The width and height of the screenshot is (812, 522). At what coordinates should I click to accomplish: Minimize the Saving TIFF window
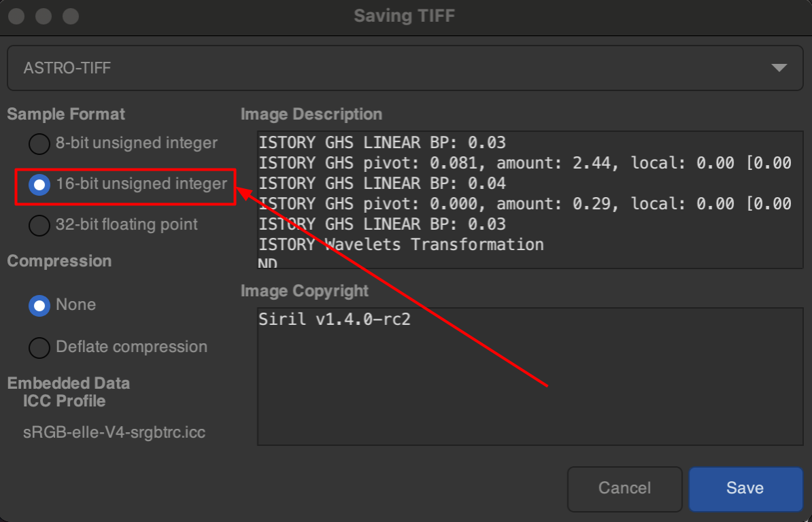point(44,16)
